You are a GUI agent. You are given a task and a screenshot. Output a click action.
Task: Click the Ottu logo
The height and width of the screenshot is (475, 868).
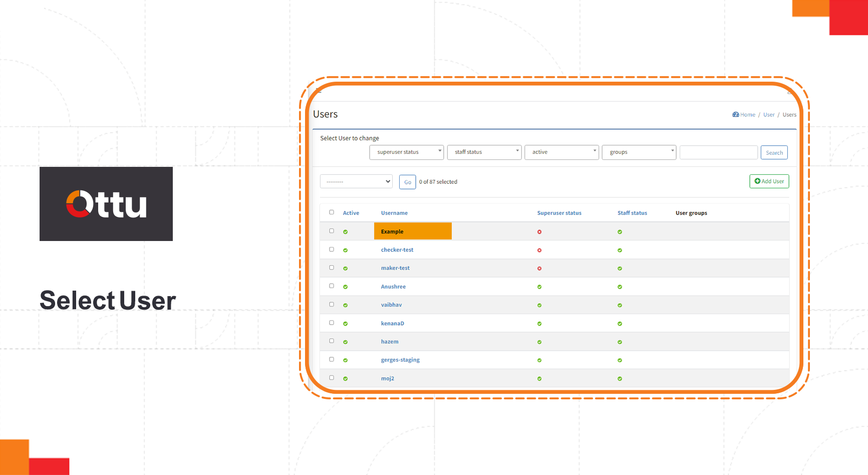click(x=106, y=204)
